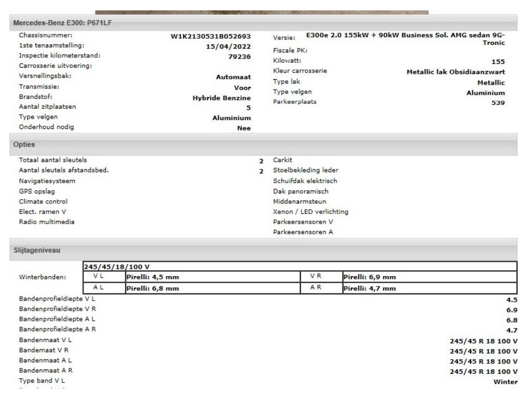Screen dimensions: 532x399
Task: Click the 'Brandstof:' label
Action: (36, 97)
